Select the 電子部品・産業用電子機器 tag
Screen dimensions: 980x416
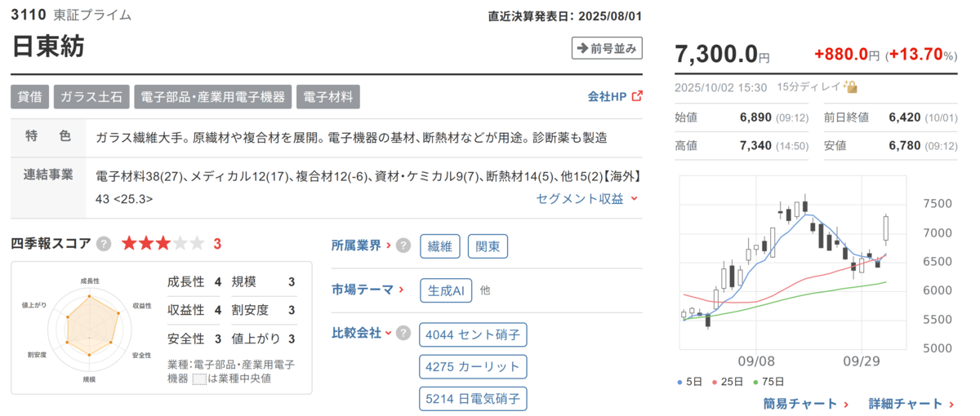[x=212, y=97]
